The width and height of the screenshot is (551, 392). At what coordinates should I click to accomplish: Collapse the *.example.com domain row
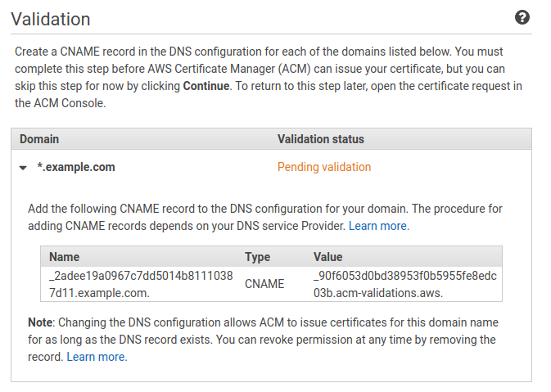coord(23,168)
